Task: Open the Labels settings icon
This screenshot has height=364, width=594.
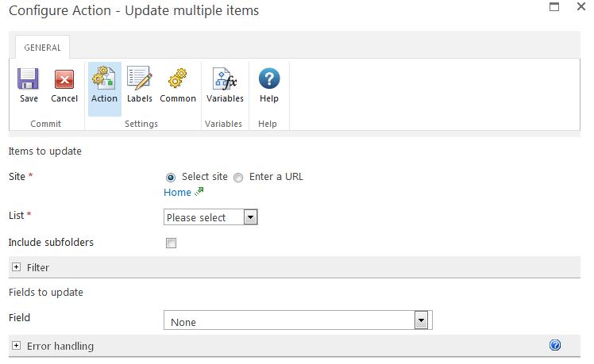Action: pos(140,79)
